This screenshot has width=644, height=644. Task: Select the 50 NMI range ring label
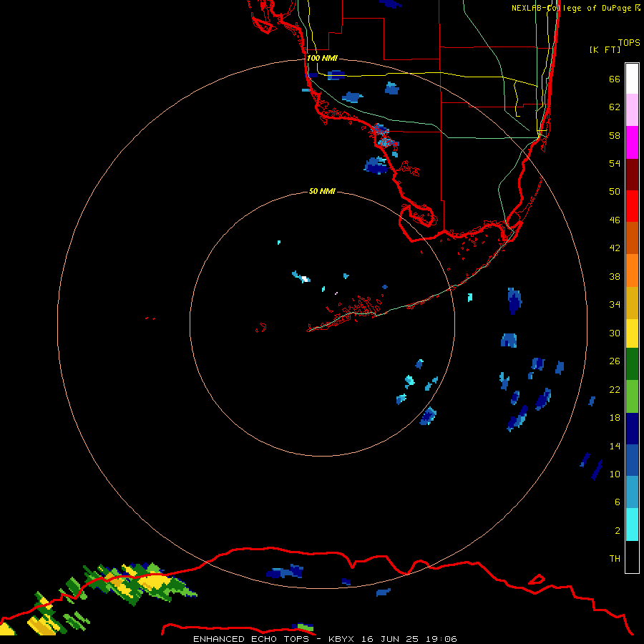click(x=322, y=191)
